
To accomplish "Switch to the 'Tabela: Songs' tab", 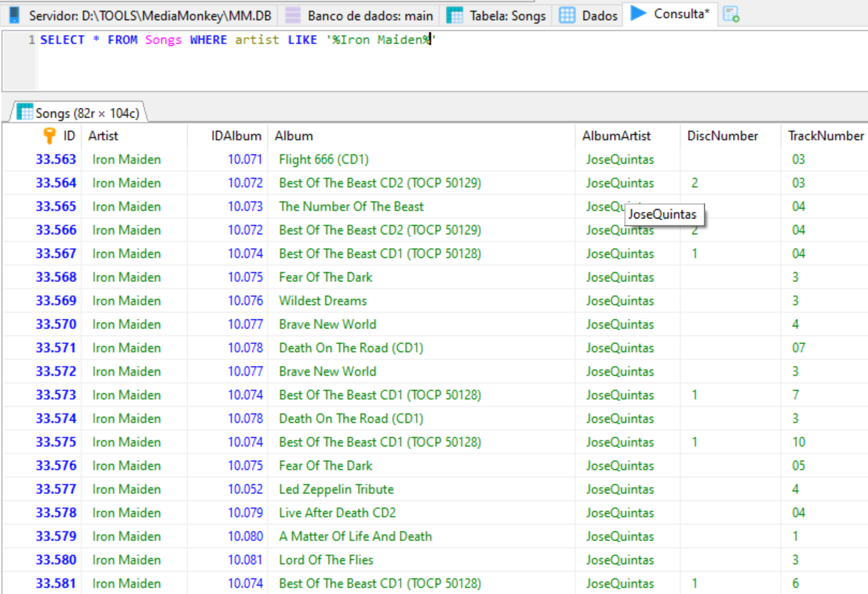I will pyautogui.click(x=497, y=15).
